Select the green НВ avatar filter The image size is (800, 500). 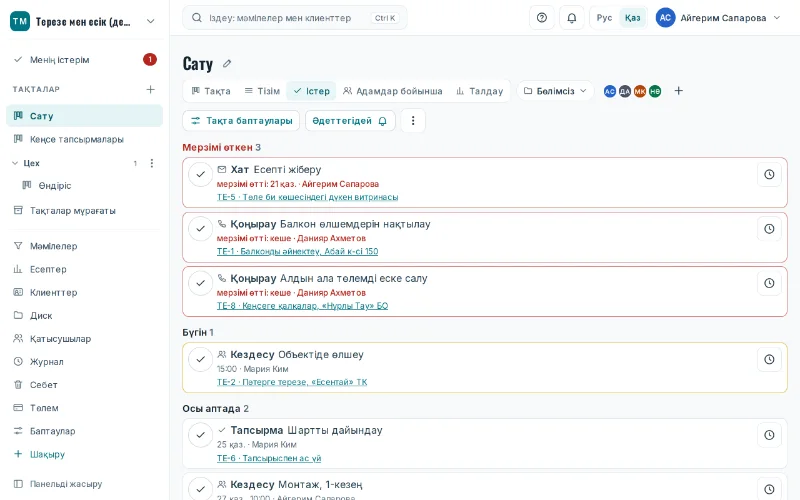point(655,91)
